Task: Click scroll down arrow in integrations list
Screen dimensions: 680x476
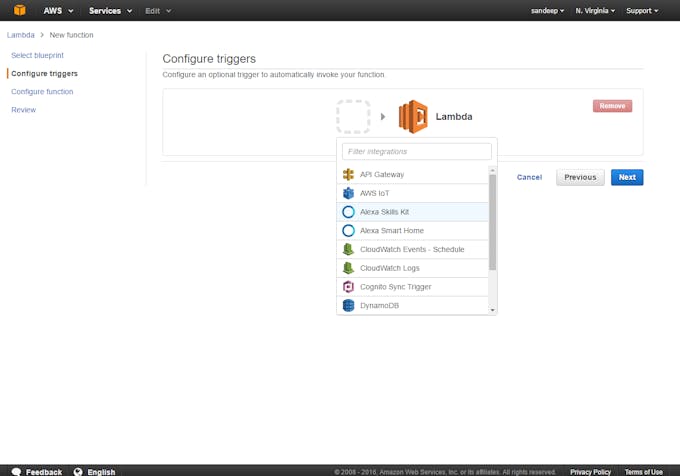Action: [492, 310]
